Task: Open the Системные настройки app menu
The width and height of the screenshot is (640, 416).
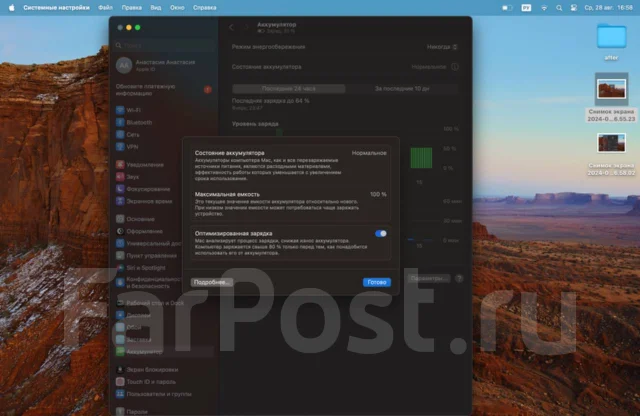Action: [x=56, y=8]
